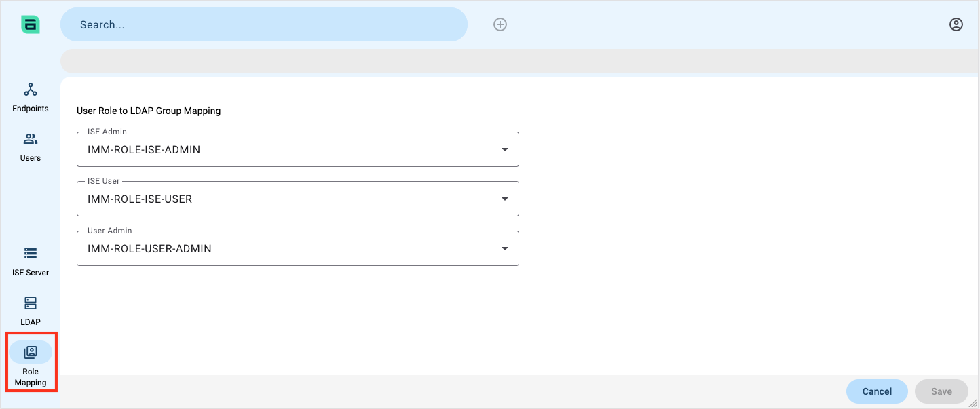Click the window resize grip handle

[973, 402]
